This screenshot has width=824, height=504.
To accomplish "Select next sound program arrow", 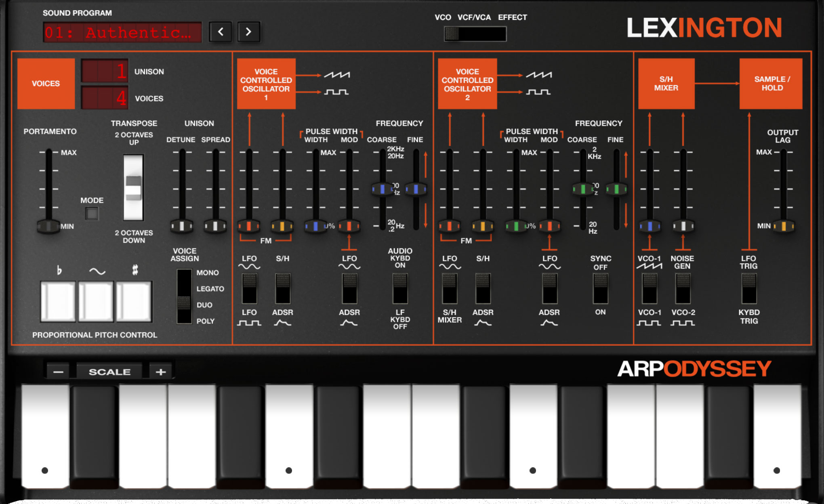I will (x=248, y=31).
